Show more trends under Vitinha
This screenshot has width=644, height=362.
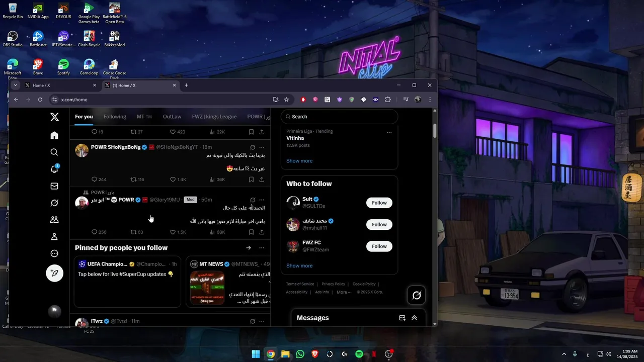click(299, 161)
